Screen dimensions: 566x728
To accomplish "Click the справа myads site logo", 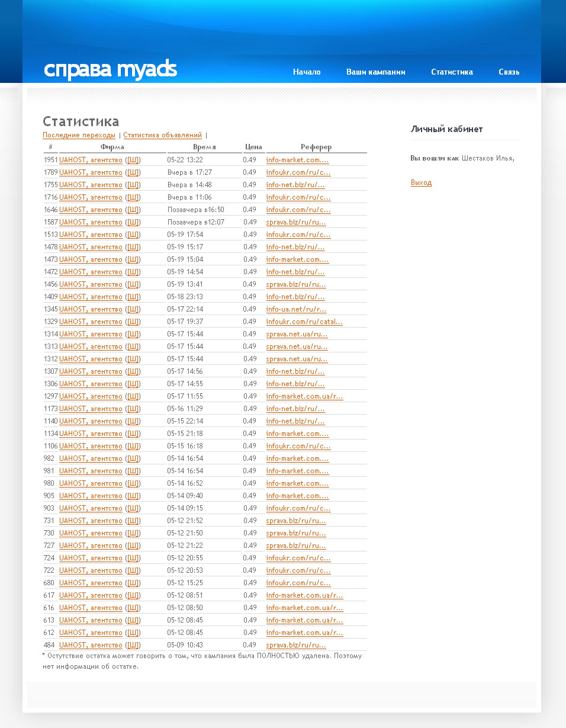I will (x=110, y=69).
